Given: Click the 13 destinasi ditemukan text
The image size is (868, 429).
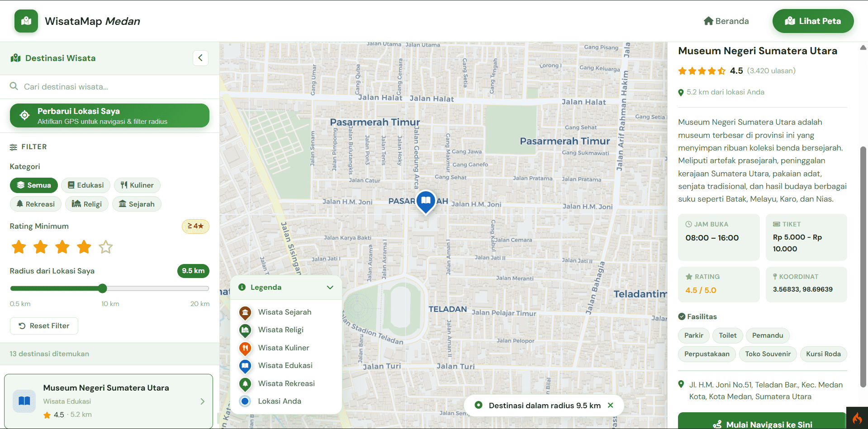Looking at the screenshot, I should point(49,354).
